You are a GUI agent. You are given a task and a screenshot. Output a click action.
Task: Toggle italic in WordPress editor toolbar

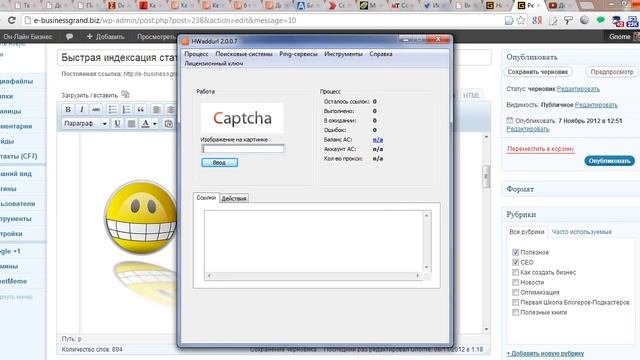tap(82, 109)
